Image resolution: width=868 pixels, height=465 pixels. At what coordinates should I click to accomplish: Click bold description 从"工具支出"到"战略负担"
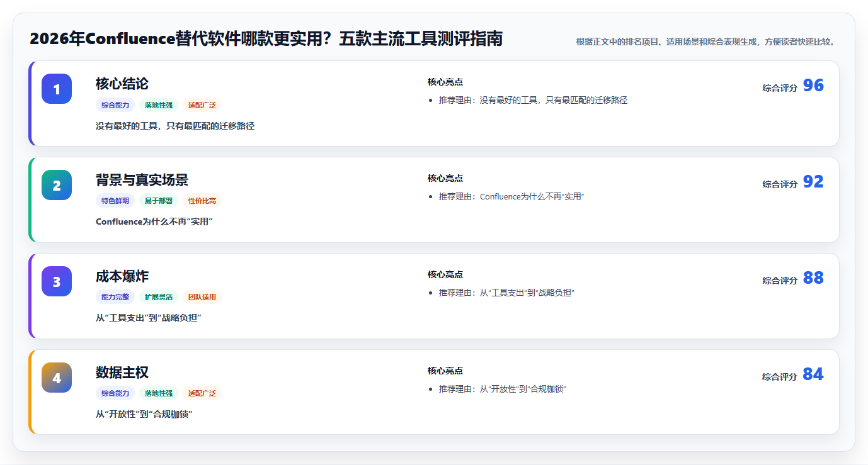149,318
